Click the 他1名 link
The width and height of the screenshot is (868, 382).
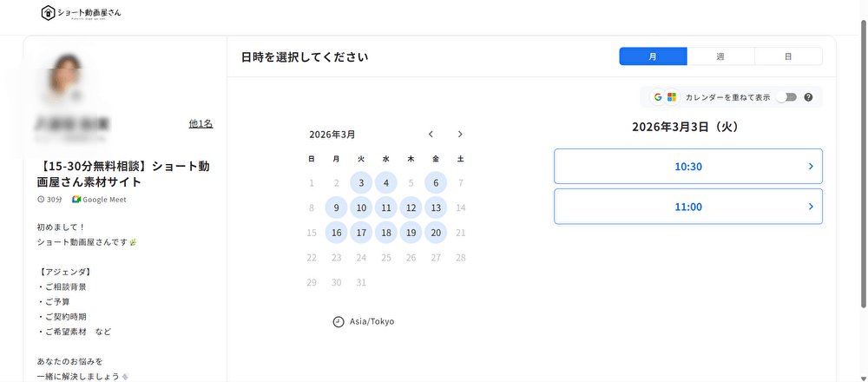pos(201,123)
